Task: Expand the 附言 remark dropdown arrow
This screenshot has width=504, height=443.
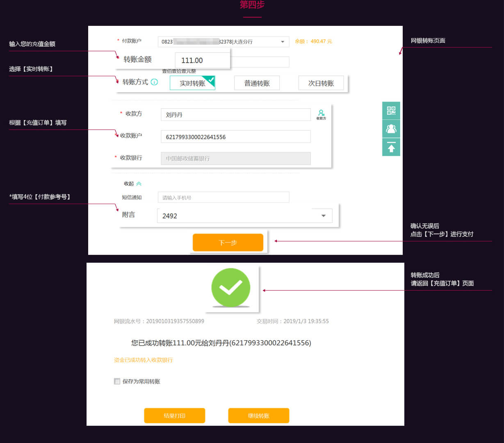Action: [324, 216]
